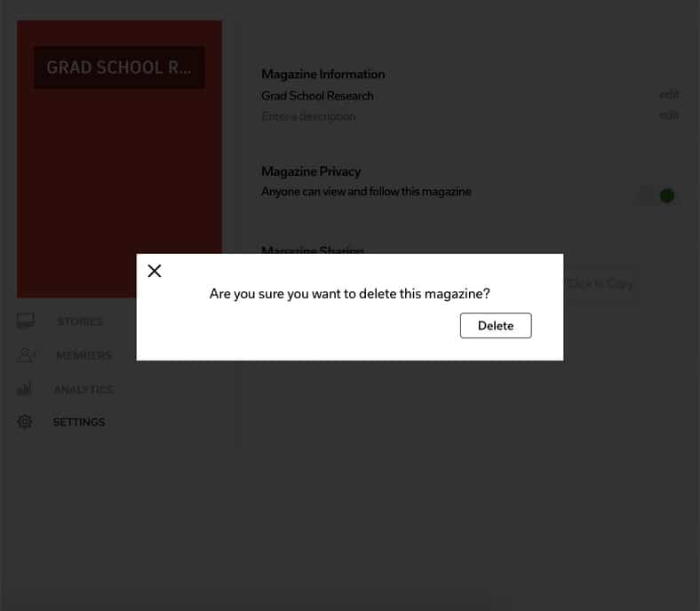
Task: Open the Stories section icon in the sidebar
Action: click(x=26, y=321)
